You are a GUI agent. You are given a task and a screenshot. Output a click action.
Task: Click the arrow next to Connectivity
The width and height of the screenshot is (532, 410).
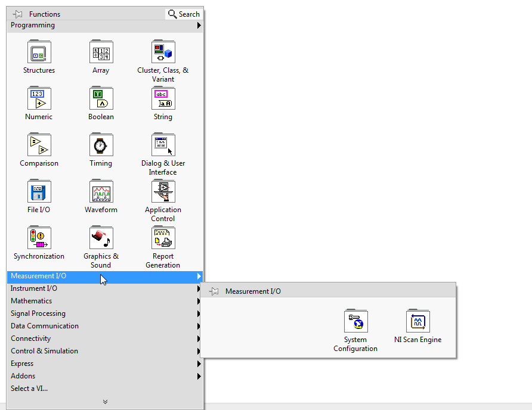199,338
